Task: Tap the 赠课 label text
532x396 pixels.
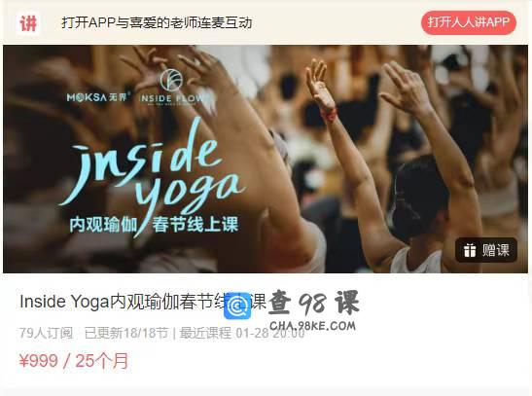Action: click(x=496, y=250)
